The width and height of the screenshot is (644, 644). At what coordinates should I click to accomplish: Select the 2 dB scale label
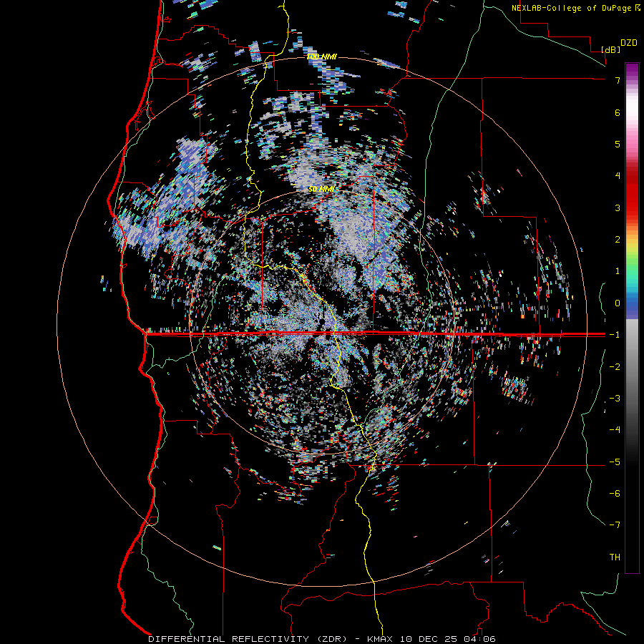click(x=618, y=240)
